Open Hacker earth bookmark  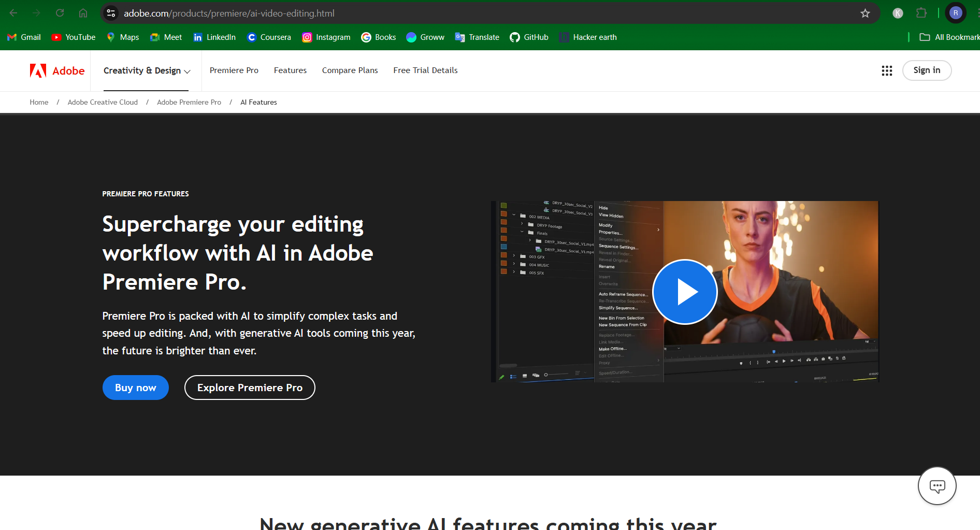588,37
